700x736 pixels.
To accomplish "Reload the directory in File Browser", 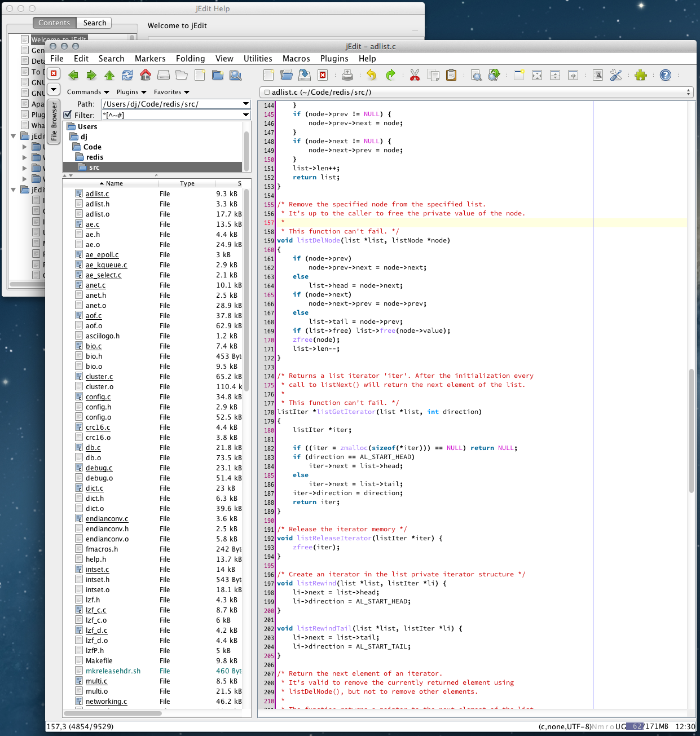I will point(127,75).
